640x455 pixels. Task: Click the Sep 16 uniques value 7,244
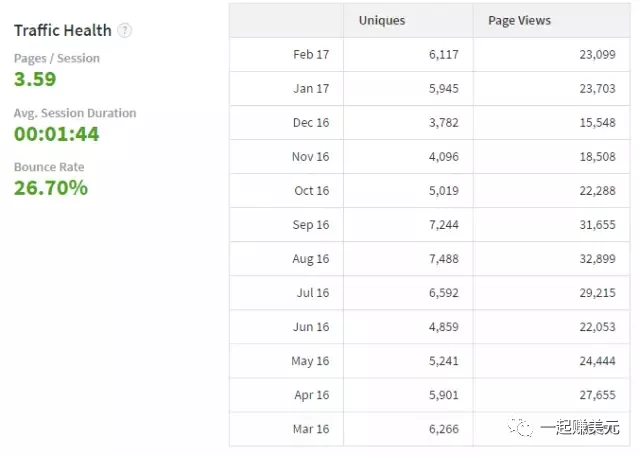point(444,225)
